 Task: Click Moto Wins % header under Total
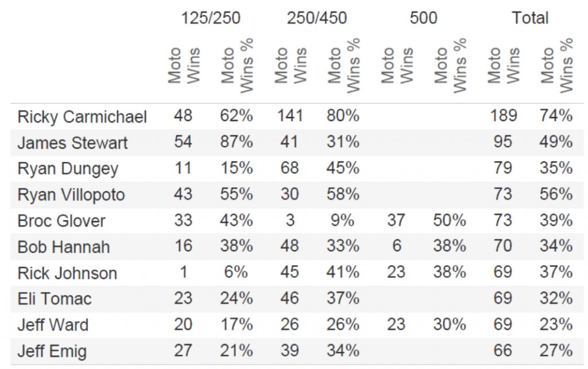(x=558, y=65)
